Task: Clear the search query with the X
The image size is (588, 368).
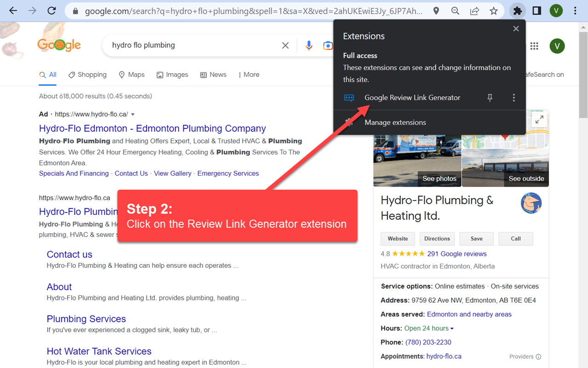Action: 285,46
